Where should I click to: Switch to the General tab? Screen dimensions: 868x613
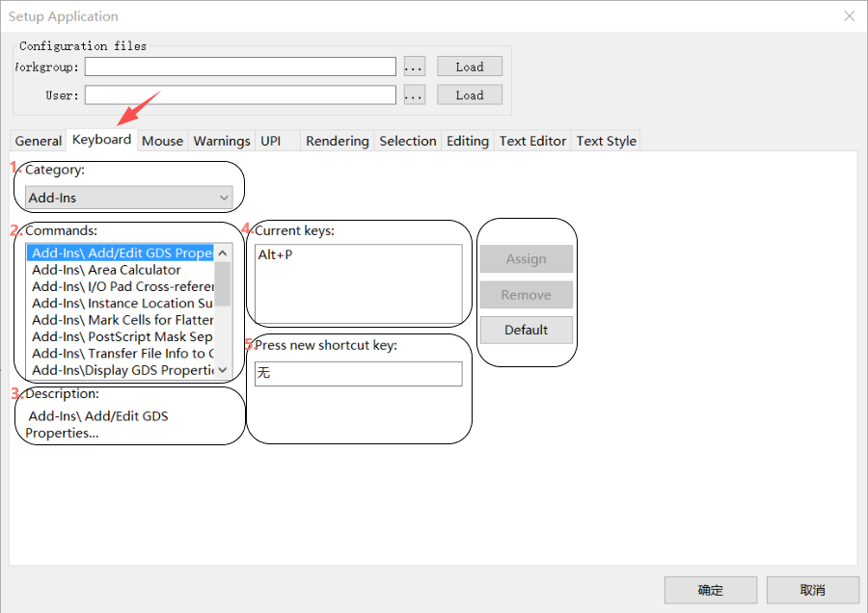39,141
